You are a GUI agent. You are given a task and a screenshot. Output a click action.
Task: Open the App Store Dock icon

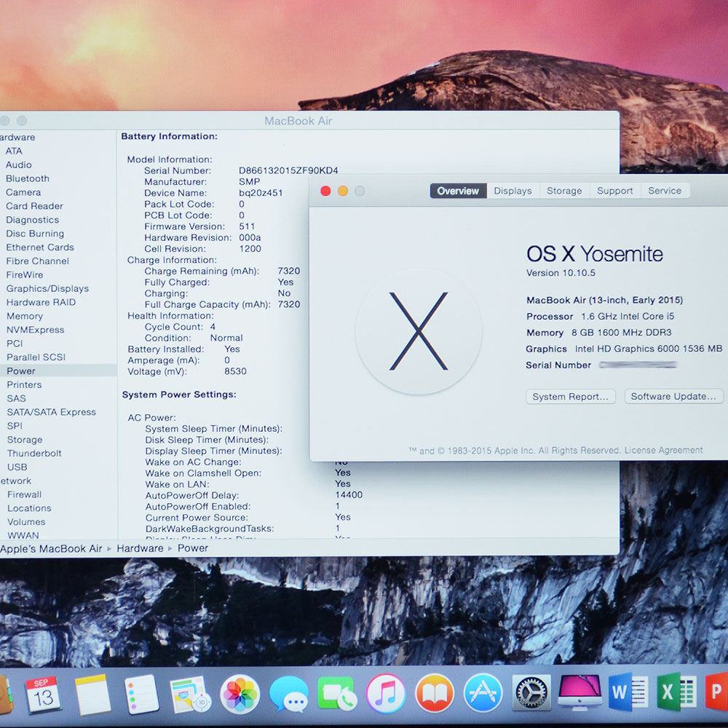pos(483,694)
